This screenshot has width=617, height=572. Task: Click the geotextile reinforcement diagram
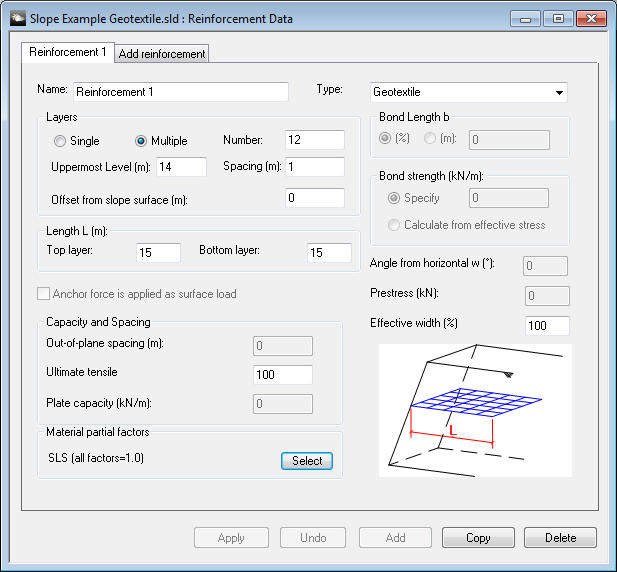475,410
